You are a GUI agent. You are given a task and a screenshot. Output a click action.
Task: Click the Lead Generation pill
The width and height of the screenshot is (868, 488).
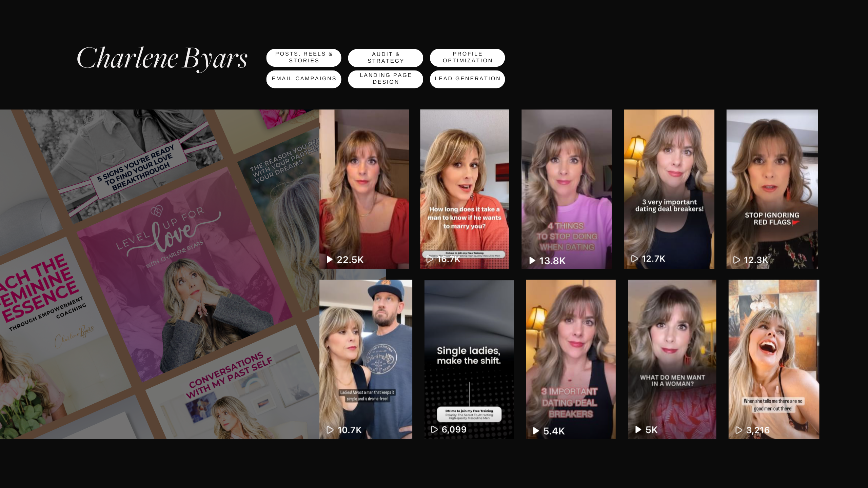pos(467,79)
